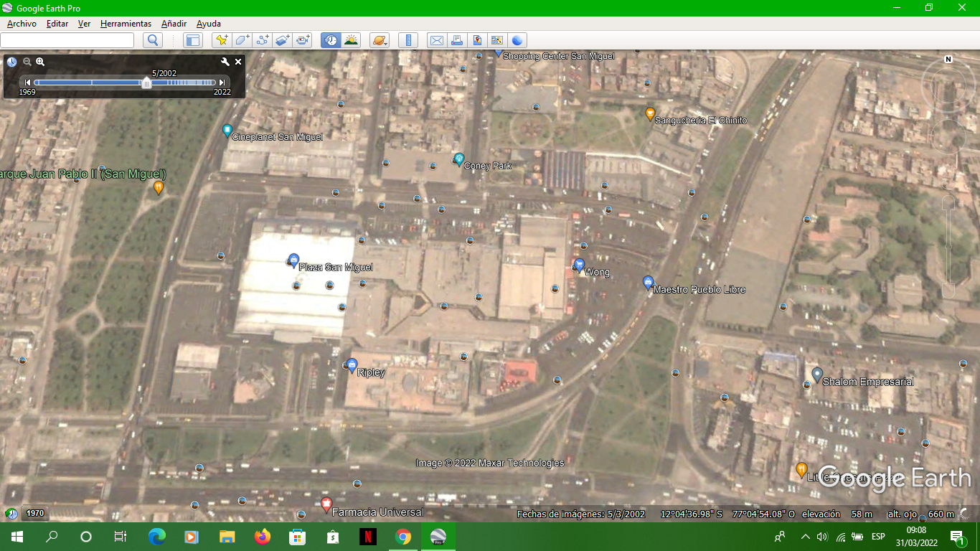Click the Plaza San Miguel placemark
980x551 pixels.
point(293,260)
